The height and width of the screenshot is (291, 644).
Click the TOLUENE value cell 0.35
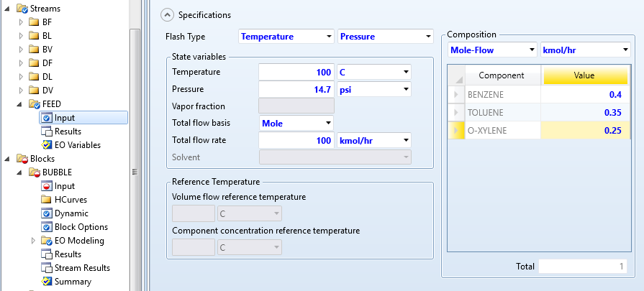(585, 112)
